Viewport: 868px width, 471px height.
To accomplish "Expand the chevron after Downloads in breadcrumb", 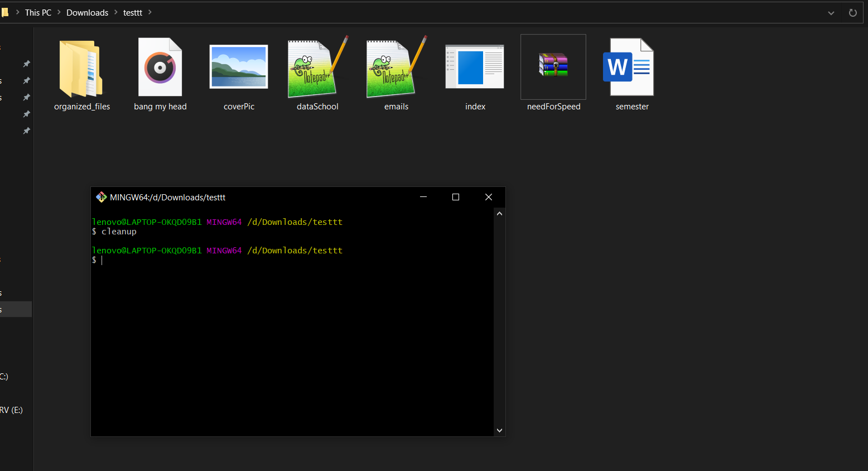I will (x=116, y=12).
